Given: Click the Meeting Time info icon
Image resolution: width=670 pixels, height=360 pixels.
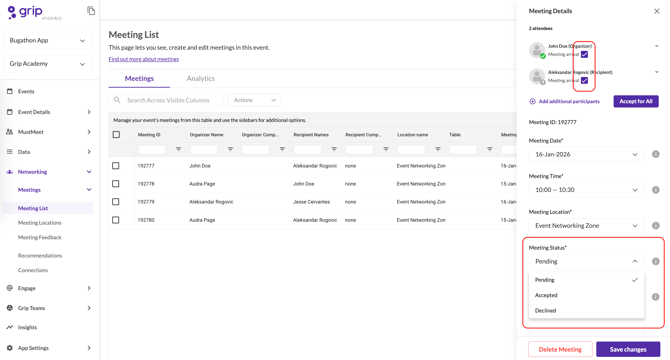Looking at the screenshot, I should tap(655, 190).
